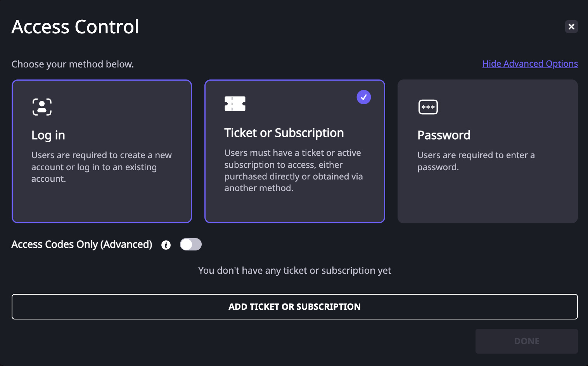Image resolution: width=588 pixels, height=366 pixels.
Task: Click the Password card title text
Action: pos(444,135)
